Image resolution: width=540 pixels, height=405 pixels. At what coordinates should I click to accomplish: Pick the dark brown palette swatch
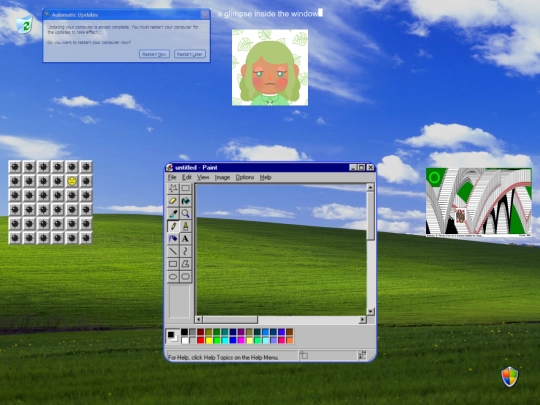(x=290, y=332)
